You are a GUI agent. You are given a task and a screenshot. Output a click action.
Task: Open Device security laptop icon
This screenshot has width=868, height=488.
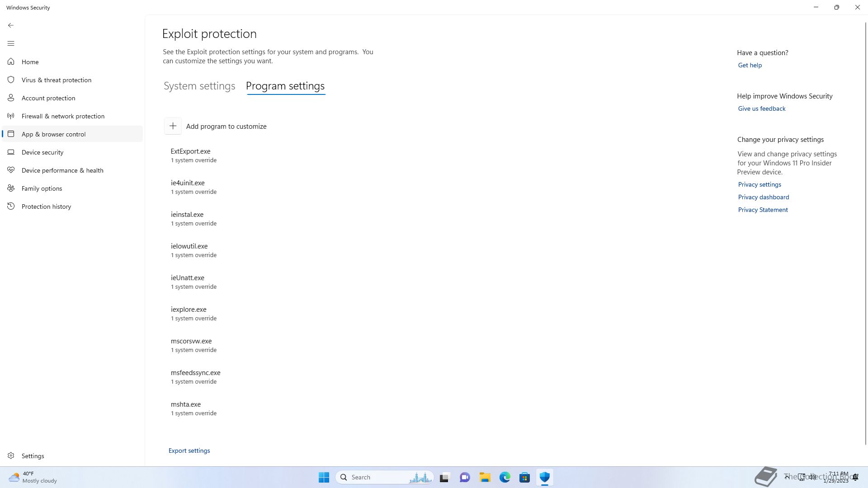[x=11, y=152]
